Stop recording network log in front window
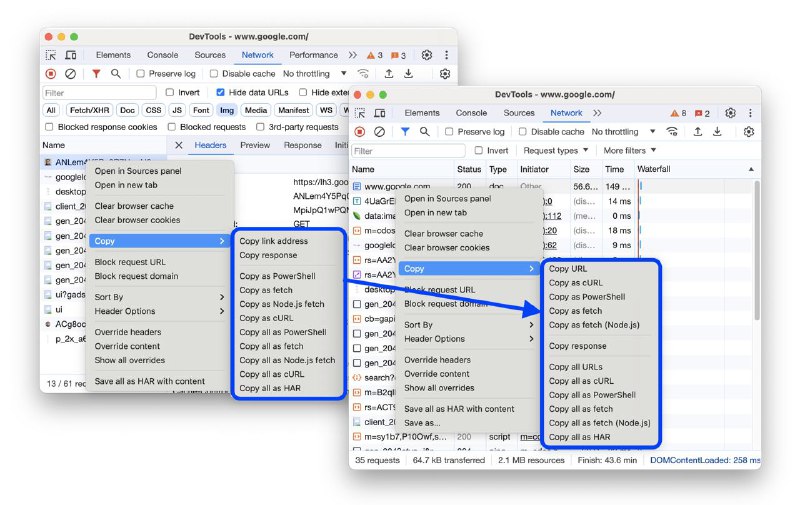Viewport: 800px width, 505px height. (x=360, y=132)
